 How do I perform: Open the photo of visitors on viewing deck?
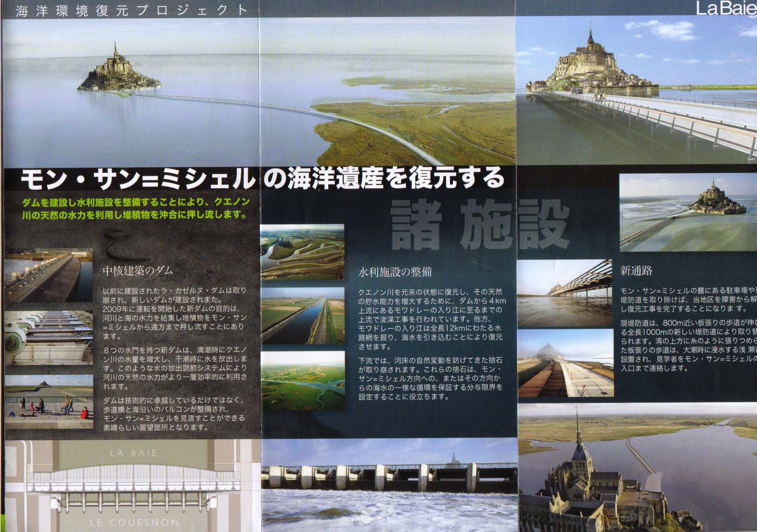click(x=49, y=402)
